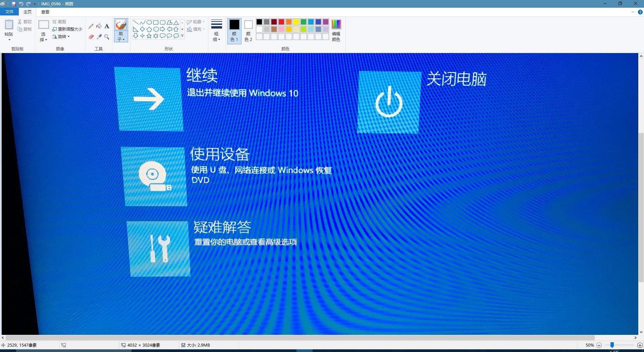Select the Magnifier tool
This screenshot has width=644, height=352.
[x=107, y=37]
